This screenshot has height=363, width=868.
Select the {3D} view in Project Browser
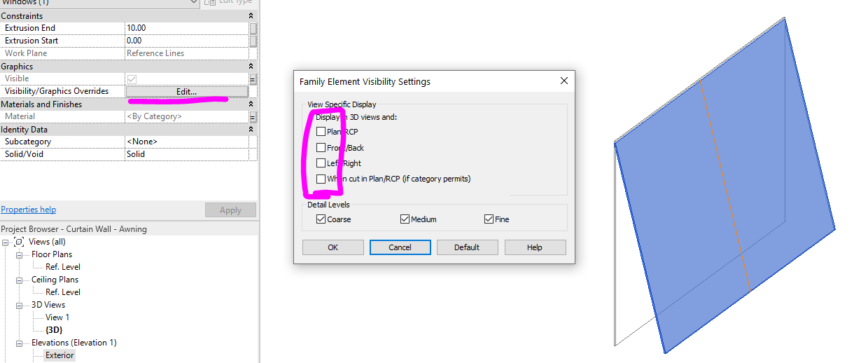click(54, 330)
